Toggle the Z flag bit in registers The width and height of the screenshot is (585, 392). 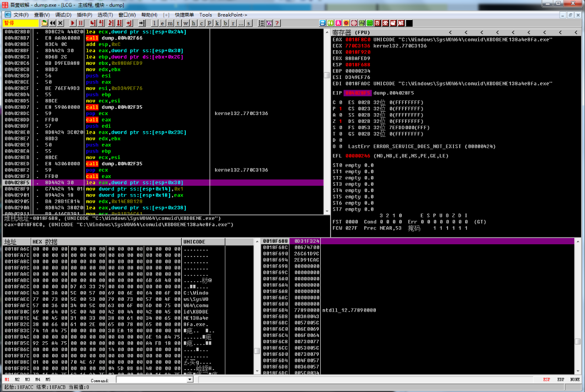(340, 121)
